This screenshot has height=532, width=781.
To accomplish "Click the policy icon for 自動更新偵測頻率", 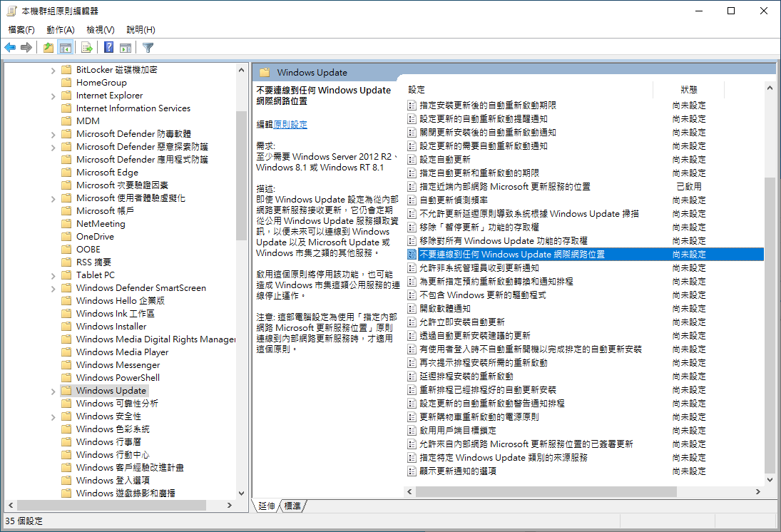I will coord(412,200).
